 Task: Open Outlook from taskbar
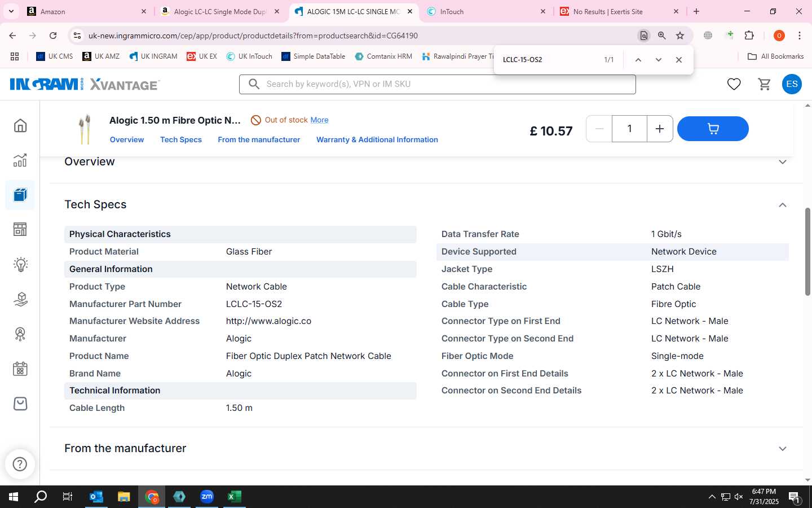click(x=96, y=497)
